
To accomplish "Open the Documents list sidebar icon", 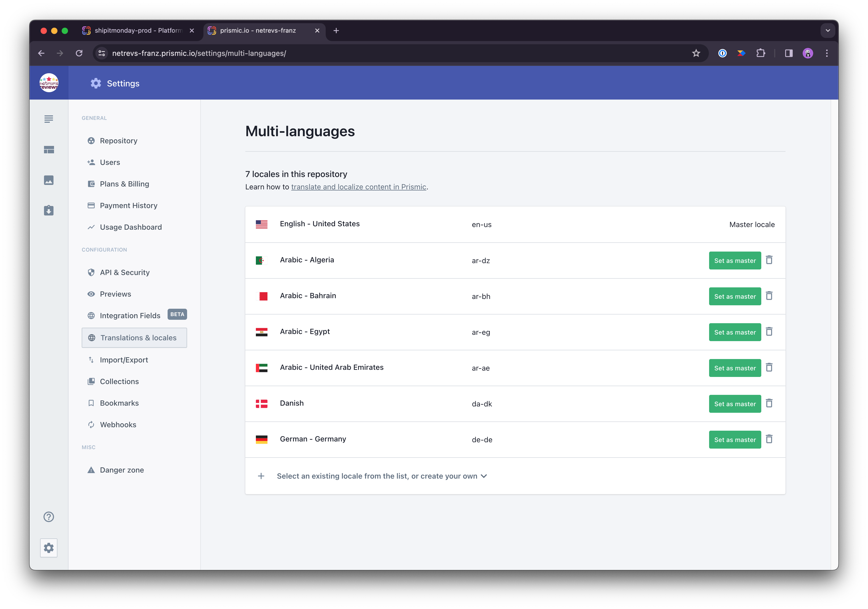I will pos(49,119).
